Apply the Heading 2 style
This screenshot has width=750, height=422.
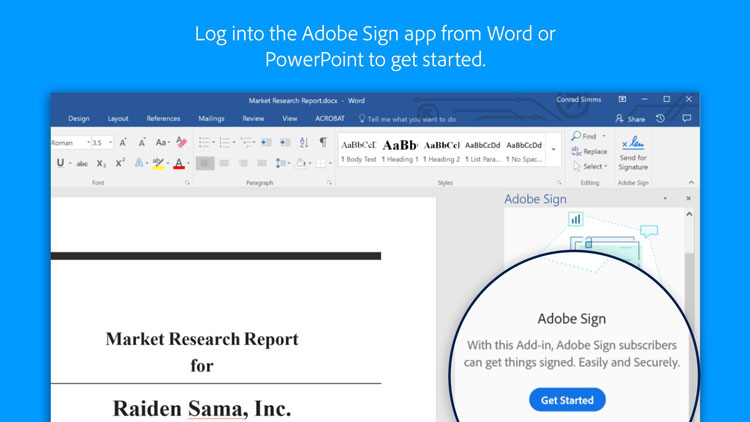pos(441,151)
